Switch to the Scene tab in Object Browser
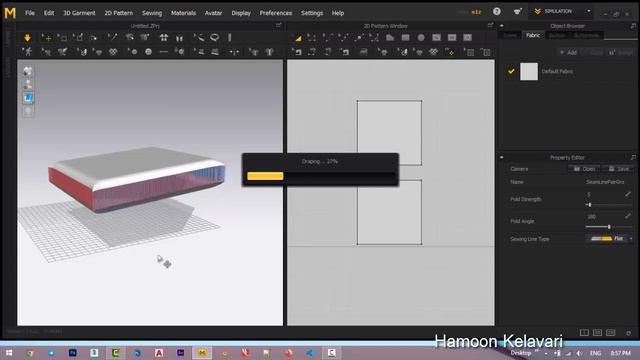640x360 pixels. (510, 36)
